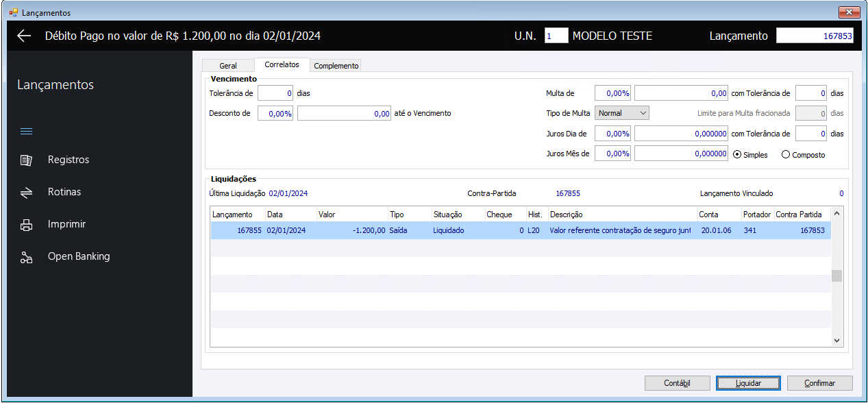Viewport: 868px width, 403px height.
Task: Go back using the arrow icon
Action: click(24, 36)
